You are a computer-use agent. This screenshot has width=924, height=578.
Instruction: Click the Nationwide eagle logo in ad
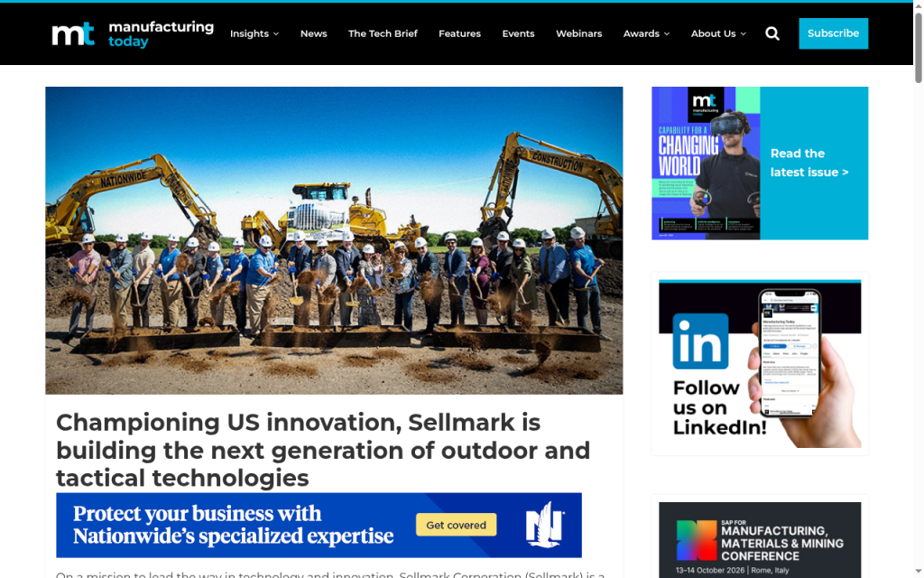(x=545, y=525)
